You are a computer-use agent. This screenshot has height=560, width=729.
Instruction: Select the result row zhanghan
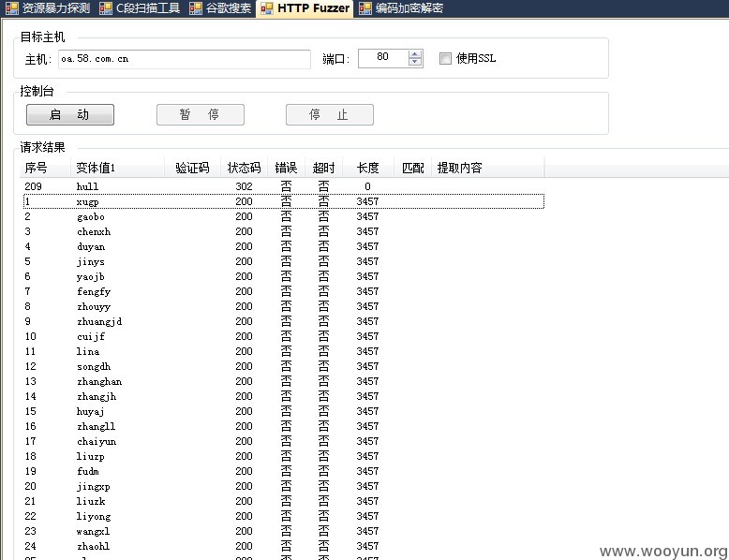click(284, 381)
